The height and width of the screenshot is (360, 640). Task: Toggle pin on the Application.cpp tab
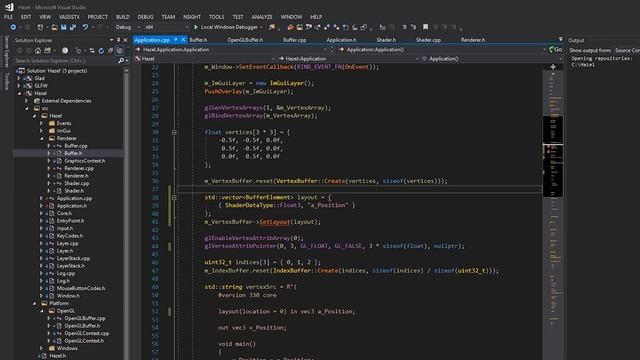click(176, 40)
